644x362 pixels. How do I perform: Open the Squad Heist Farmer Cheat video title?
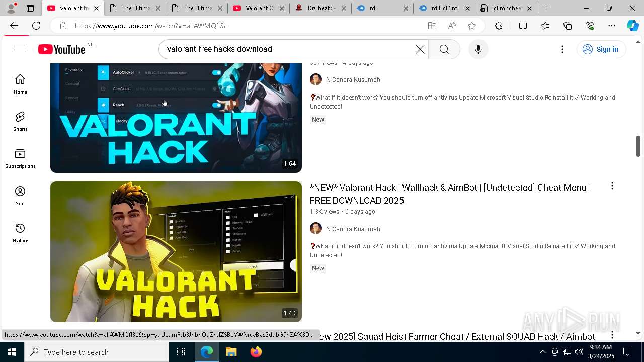(456, 336)
